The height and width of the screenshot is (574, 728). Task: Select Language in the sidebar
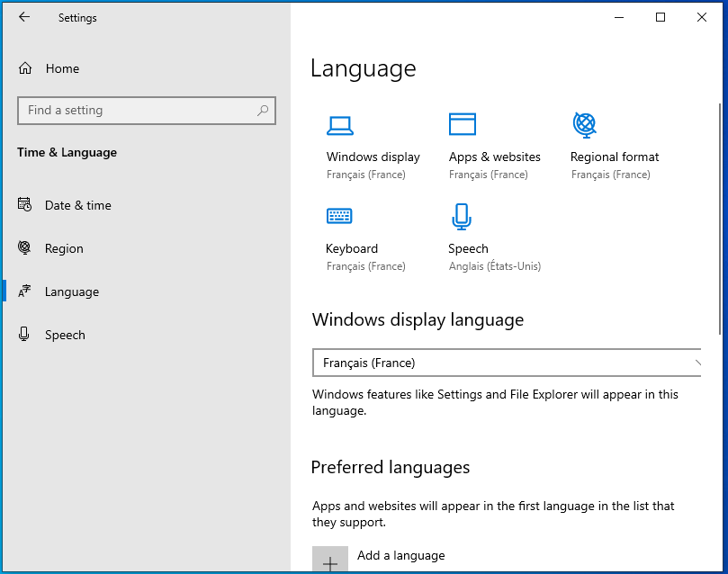(x=147, y=291)
